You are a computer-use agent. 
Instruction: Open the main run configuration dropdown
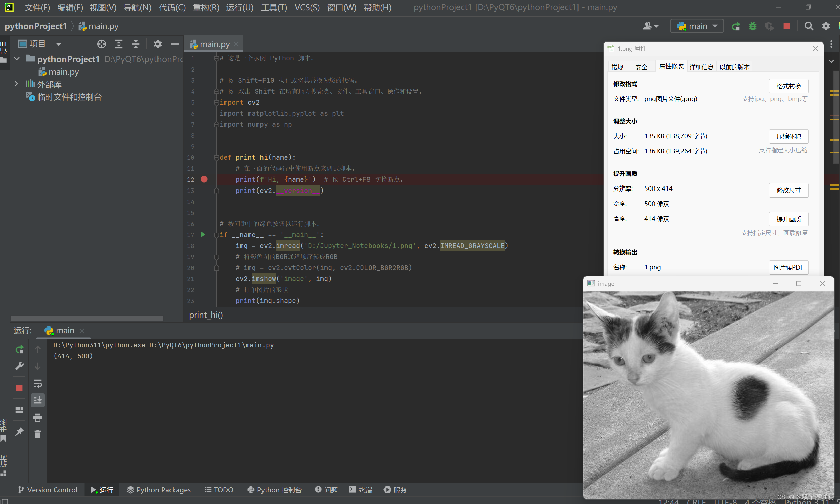697,26
